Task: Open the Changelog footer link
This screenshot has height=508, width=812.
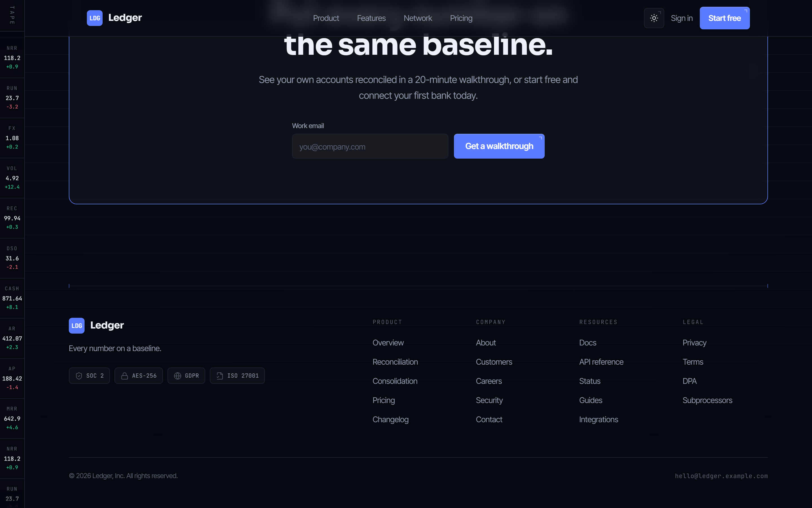Action: 390,419
